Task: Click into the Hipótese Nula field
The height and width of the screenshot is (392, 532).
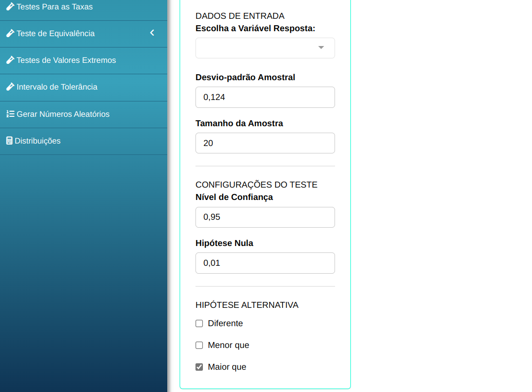Action: [265, 263]
